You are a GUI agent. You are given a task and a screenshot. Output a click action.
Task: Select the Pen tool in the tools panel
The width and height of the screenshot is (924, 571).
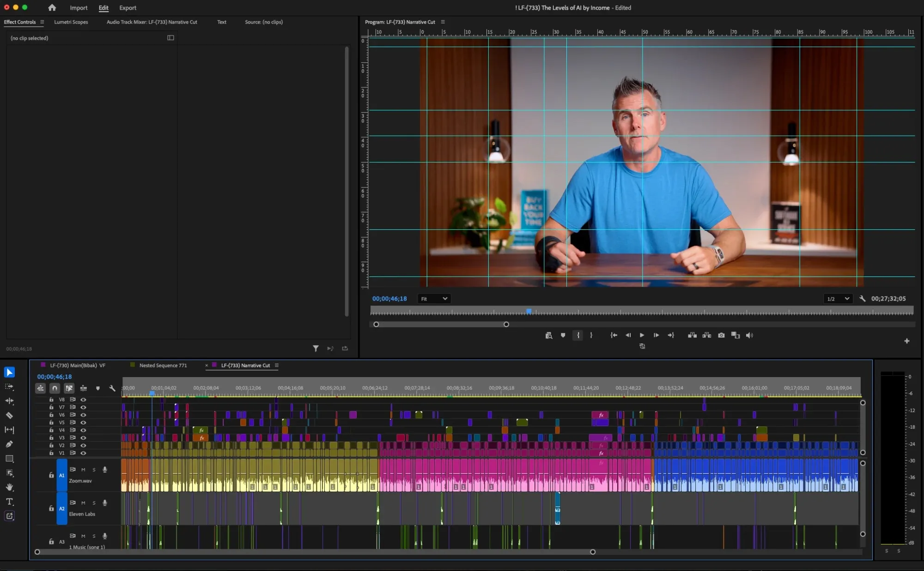[x=9, y=444]
